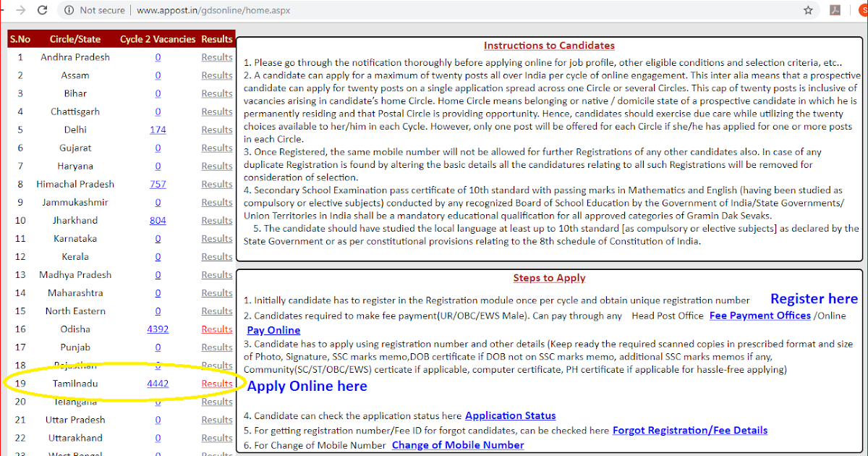
Task: Click Results column header
Action: click(x=217, y=39)
